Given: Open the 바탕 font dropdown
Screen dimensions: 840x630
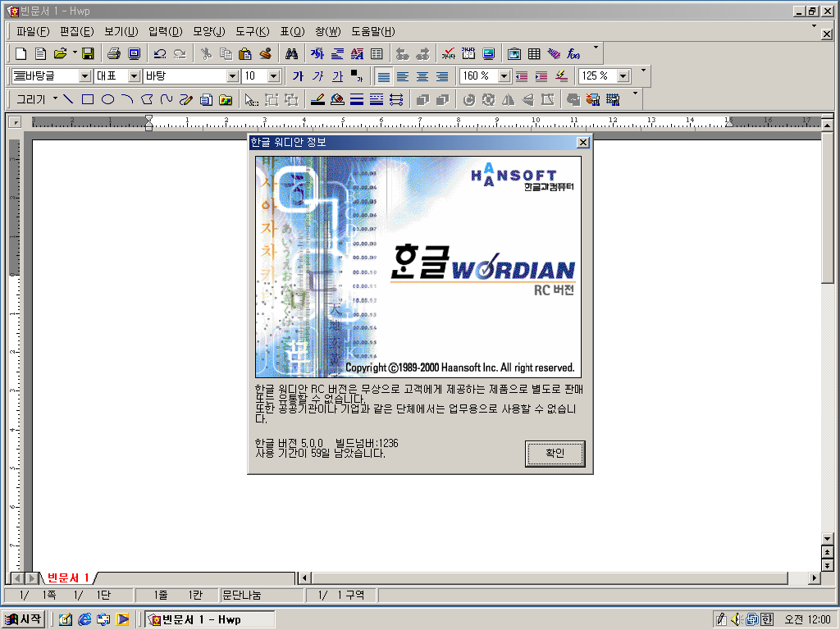Looking at the screenshot, I should (232, 76).
